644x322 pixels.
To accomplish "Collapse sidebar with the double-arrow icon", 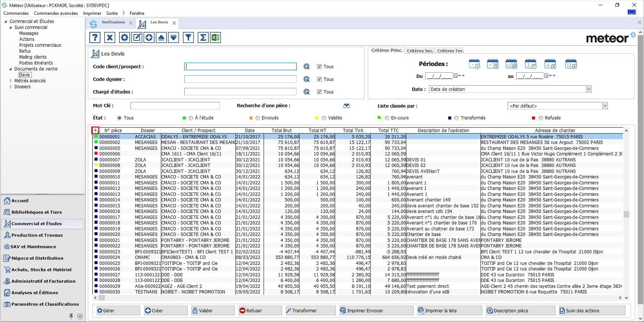I will 80,316.
